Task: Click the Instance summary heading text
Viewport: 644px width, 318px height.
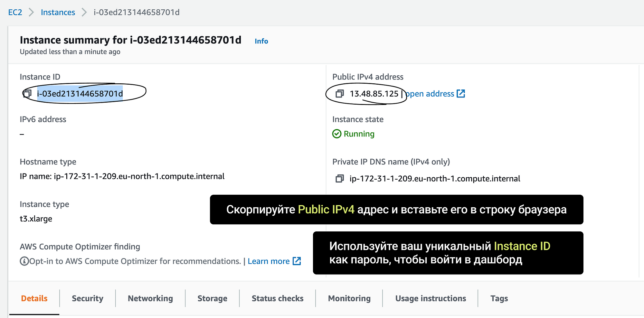Action: tap(130, 40)
